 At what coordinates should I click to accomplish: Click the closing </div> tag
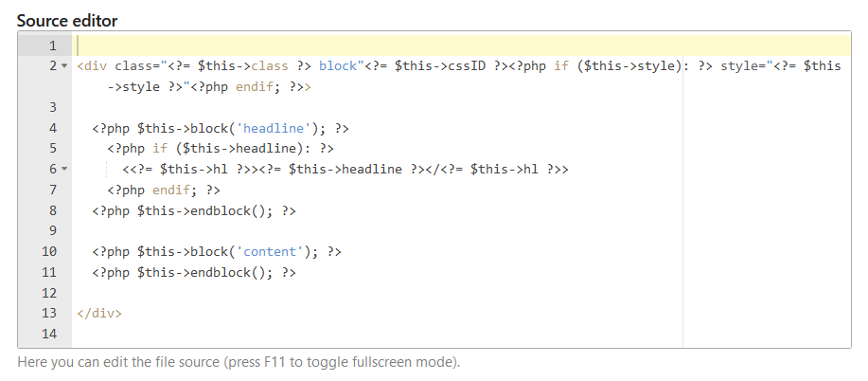click(99, 313)
